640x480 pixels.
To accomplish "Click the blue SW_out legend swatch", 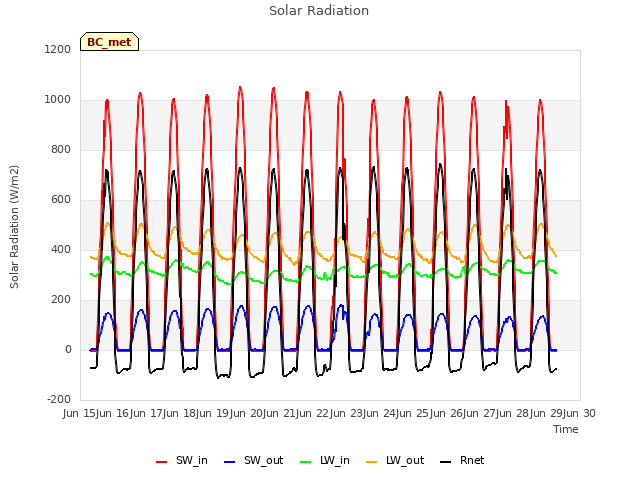I will coord(230,462).
